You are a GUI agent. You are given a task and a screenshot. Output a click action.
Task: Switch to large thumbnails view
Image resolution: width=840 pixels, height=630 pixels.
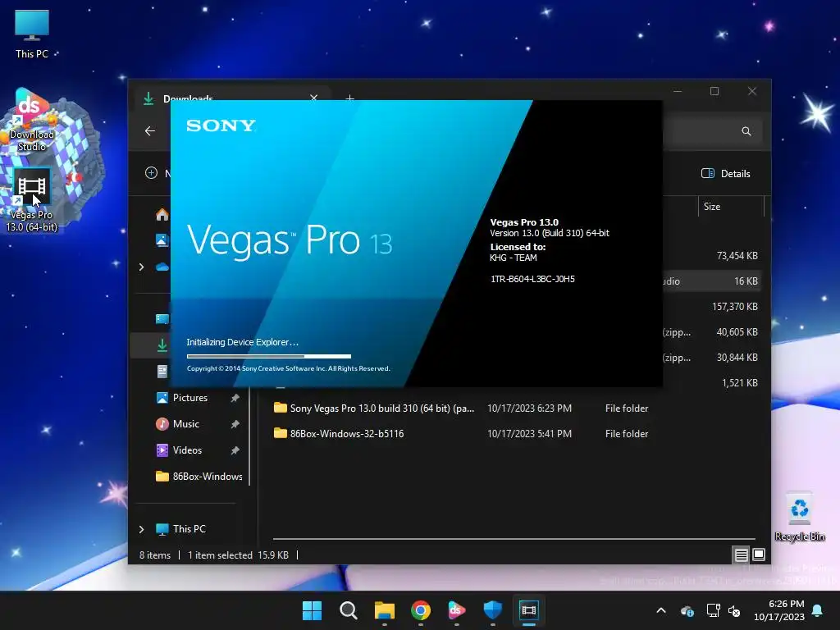(759, 555)
